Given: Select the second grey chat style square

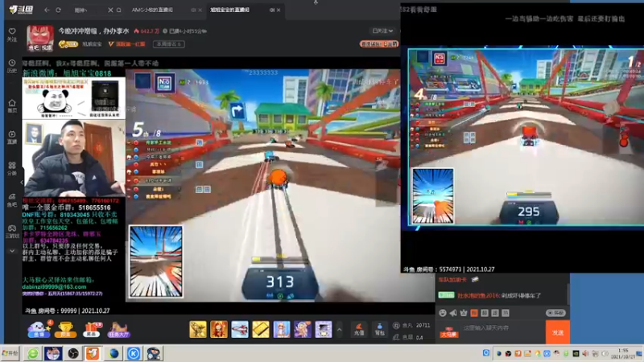Looking at the screenshot, I should tap(485, 313).
